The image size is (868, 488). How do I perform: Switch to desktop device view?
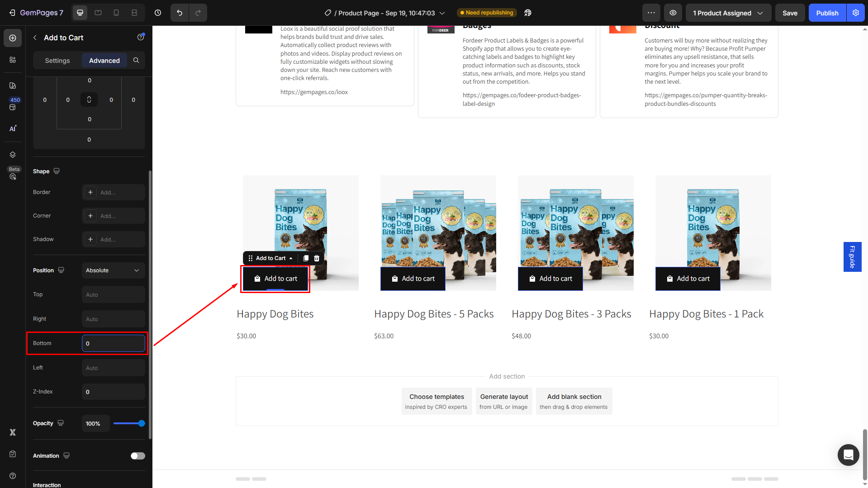[x=80, y=13]
